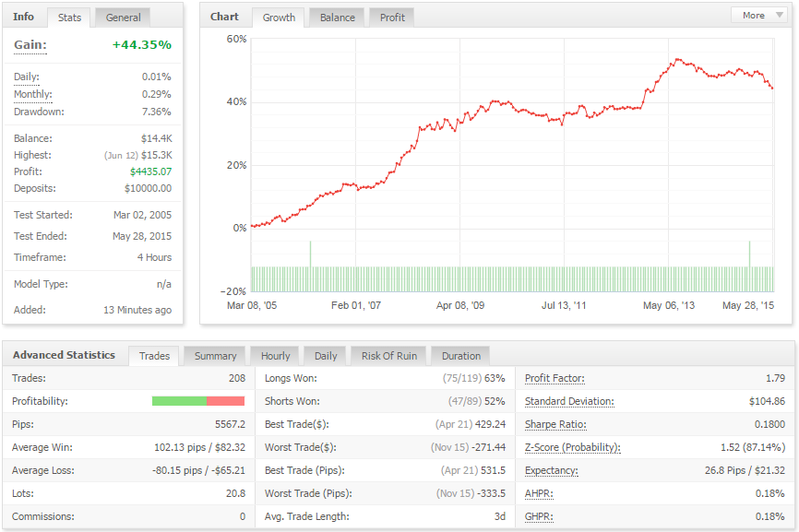Screen dimensions: 799x532
Task: Open the More dropdown arrow in the chart panel
Action: point(779,16)
